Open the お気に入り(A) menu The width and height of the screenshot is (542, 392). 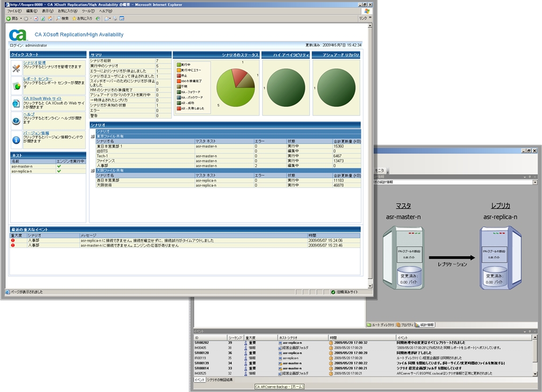click(67, 11)
